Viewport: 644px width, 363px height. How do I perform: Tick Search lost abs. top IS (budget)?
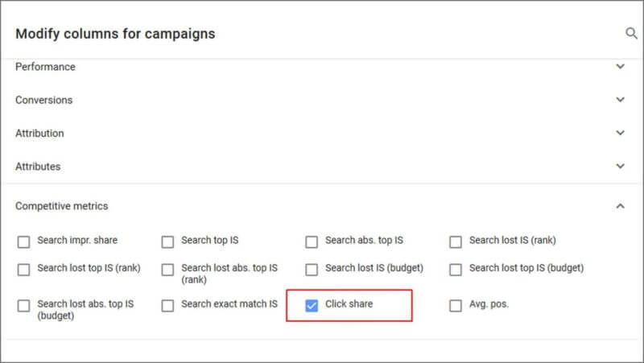[23, 306]
